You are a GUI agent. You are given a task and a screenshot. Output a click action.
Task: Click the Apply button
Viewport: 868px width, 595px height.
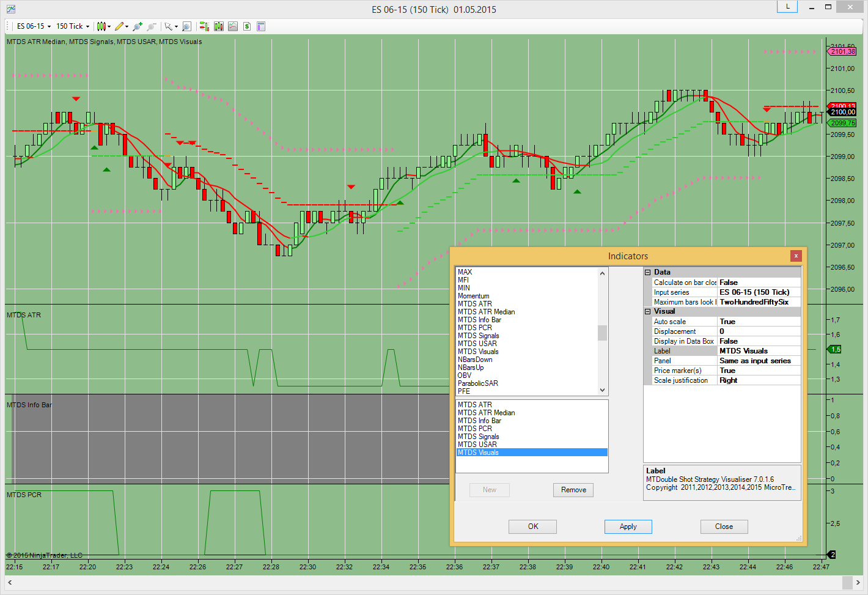pos(628,527)
